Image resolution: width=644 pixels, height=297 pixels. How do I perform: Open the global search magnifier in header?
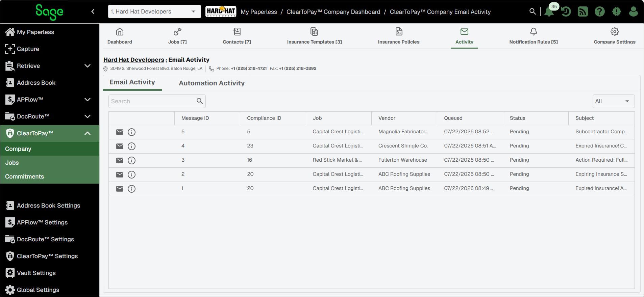532,11
